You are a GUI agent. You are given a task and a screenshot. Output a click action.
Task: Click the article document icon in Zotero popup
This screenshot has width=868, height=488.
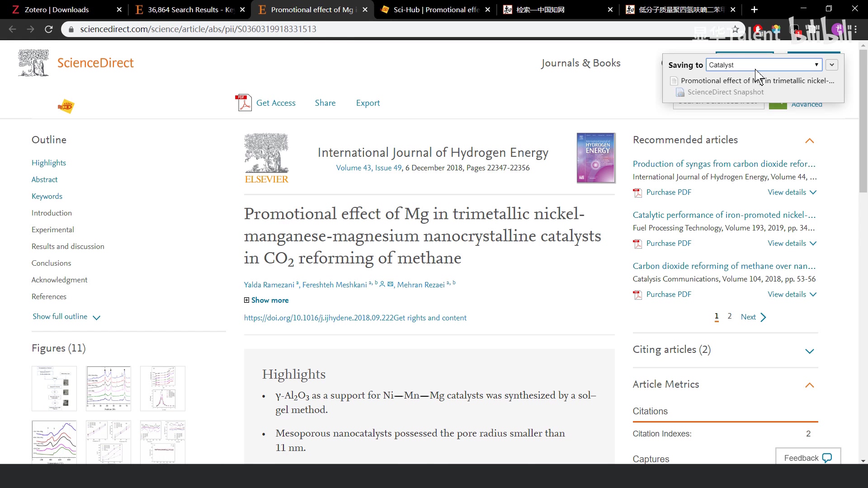point(674,81)
